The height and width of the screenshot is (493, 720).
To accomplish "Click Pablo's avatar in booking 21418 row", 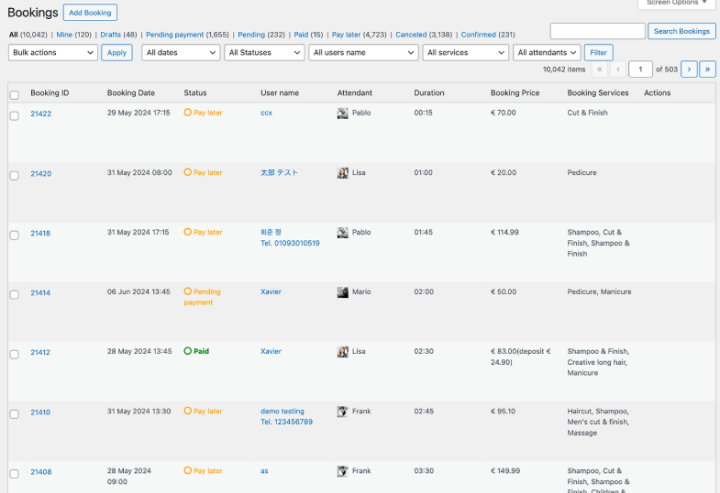I will pos(343,233).
